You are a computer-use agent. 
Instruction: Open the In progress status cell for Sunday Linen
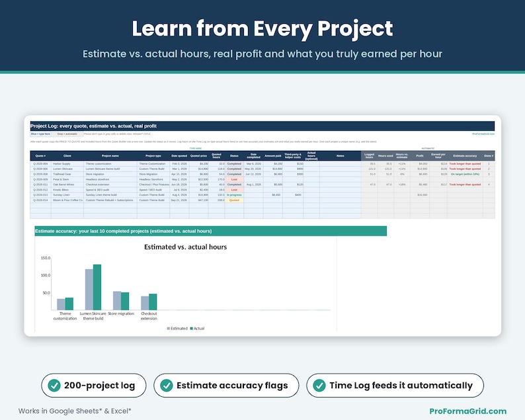(x=234, y=194)
